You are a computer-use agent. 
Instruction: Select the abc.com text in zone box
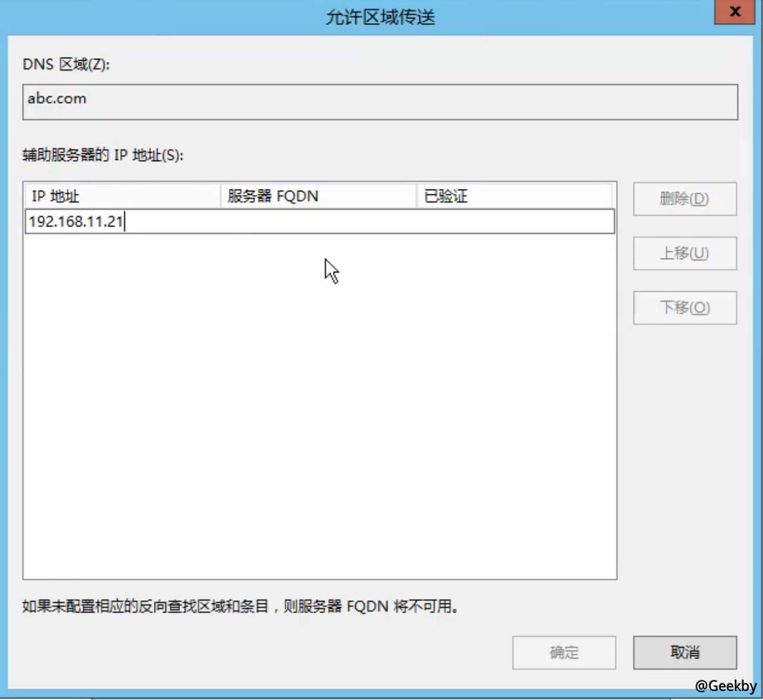click(56, 99)
